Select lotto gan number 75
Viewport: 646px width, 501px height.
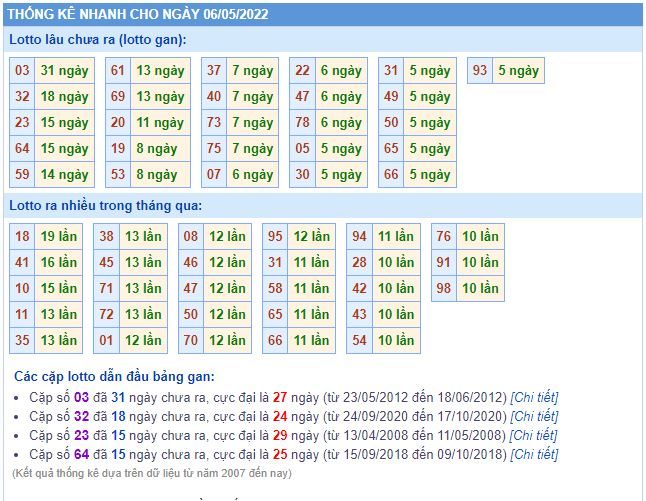click(214, 148)
